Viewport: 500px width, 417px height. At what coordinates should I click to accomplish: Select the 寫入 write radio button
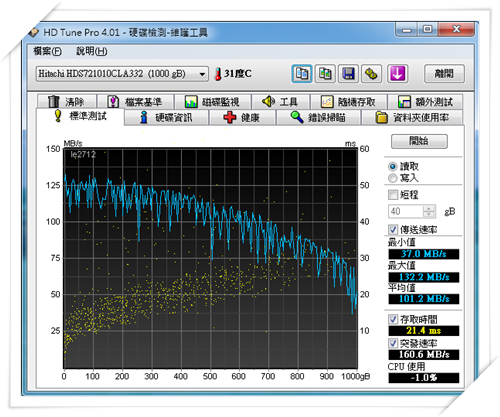[393, 178]
